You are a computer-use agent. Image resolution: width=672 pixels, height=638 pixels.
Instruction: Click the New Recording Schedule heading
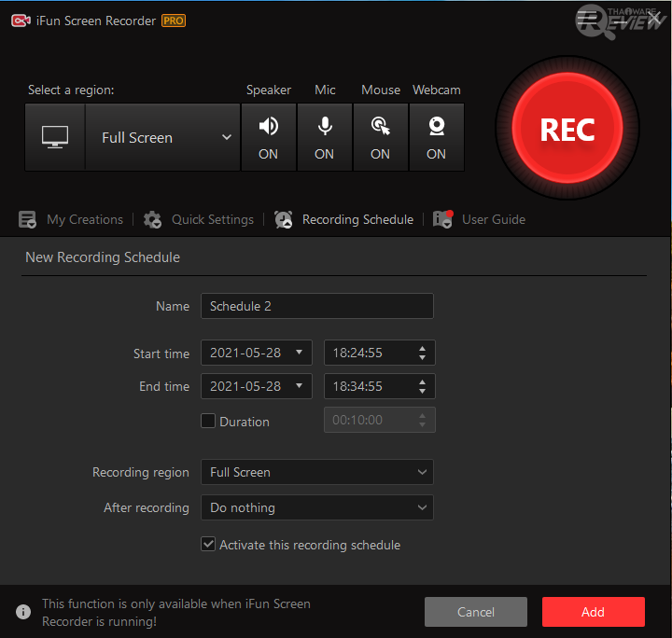103,257
